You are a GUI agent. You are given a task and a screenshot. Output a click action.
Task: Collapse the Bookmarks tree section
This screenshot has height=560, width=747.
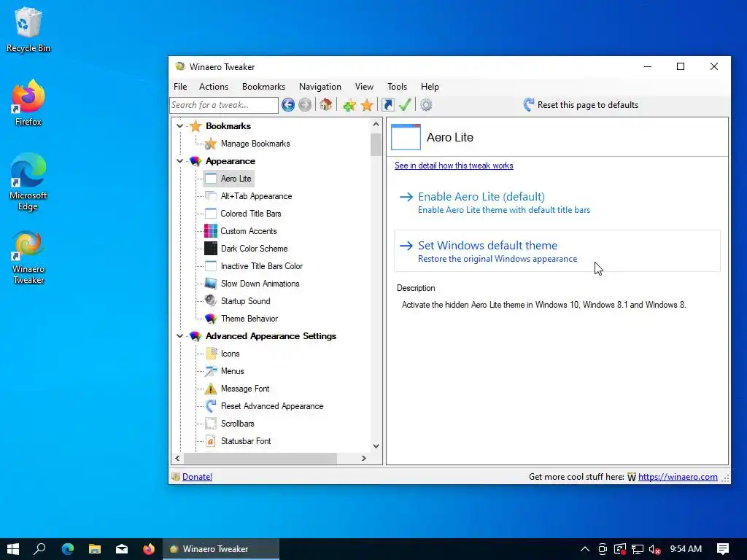(179, 126)
